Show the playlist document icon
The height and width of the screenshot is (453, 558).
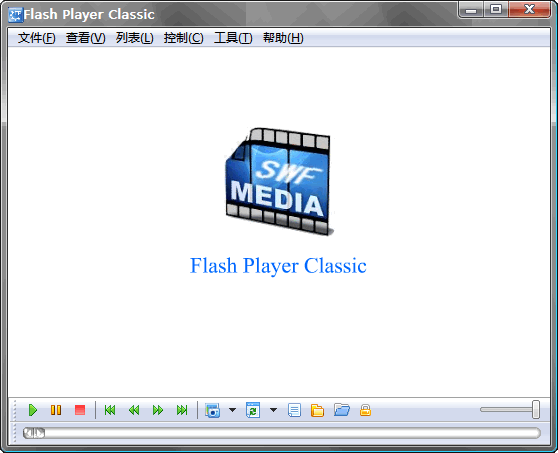(x=294, y=410)
